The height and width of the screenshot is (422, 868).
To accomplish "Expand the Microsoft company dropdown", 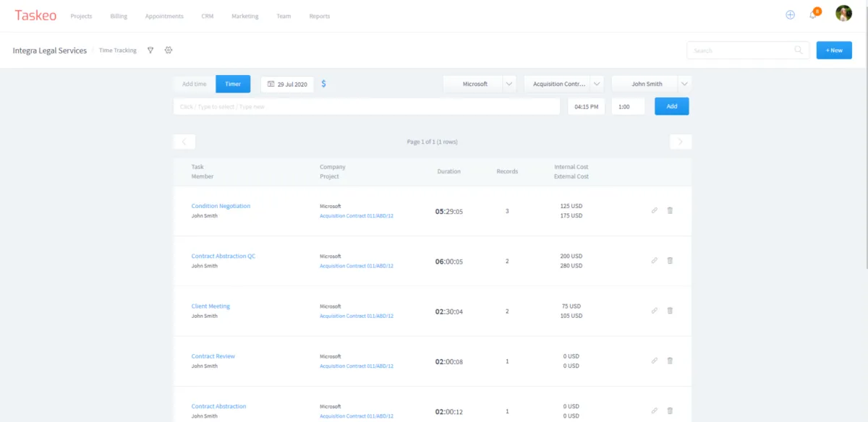I will (x=509, y=84).
